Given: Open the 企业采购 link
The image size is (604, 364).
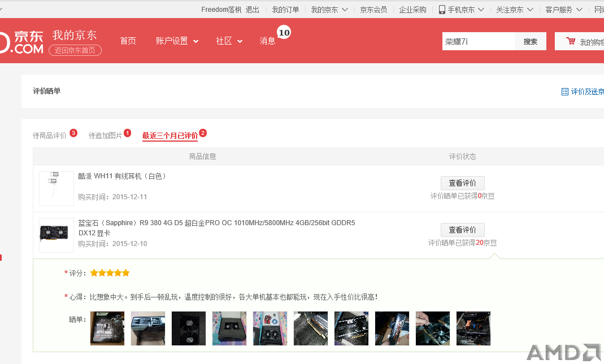Looking at the screenshot, I should point(412,10).
